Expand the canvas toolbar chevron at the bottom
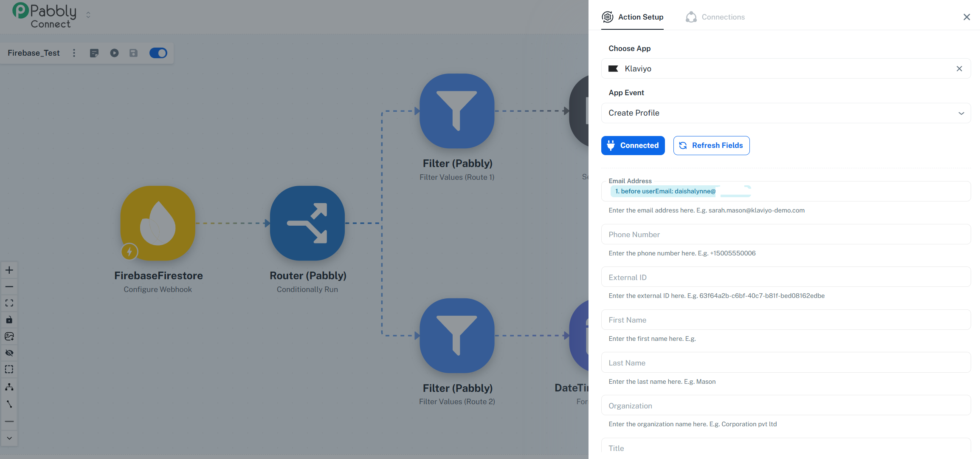 [9, 438]
